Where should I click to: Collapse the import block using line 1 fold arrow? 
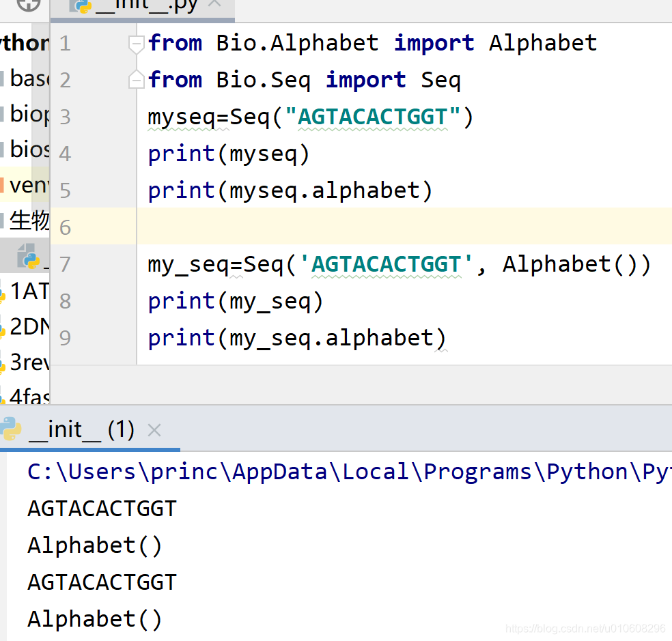136,42
